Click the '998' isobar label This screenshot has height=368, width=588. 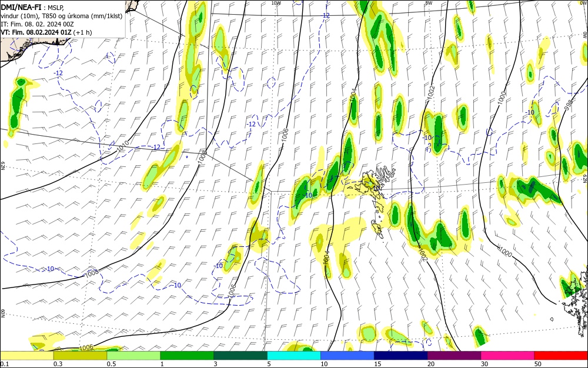tap(569, 105)
